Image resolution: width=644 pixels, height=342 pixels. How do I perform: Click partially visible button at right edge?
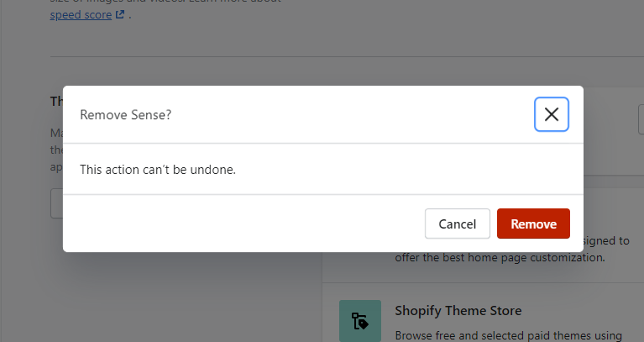point(641,119)
